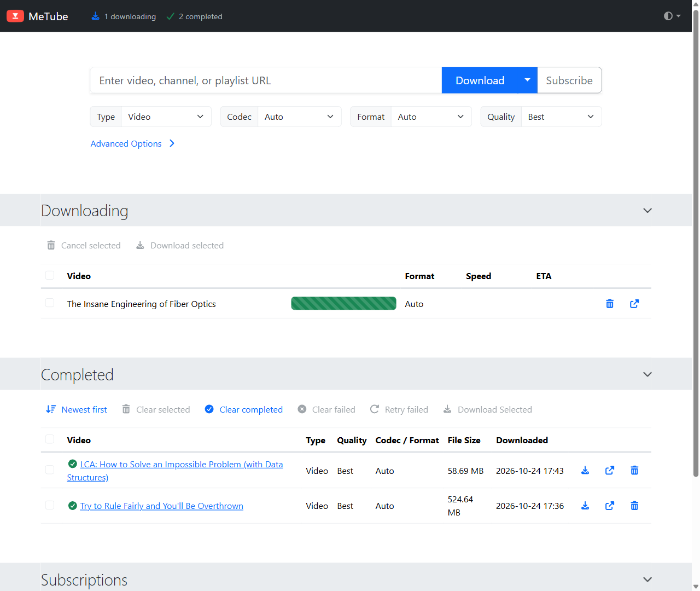Expand Advanced Options
This screenshot has height=591, width=700.
pyautogui.click(x=133, y=143)
